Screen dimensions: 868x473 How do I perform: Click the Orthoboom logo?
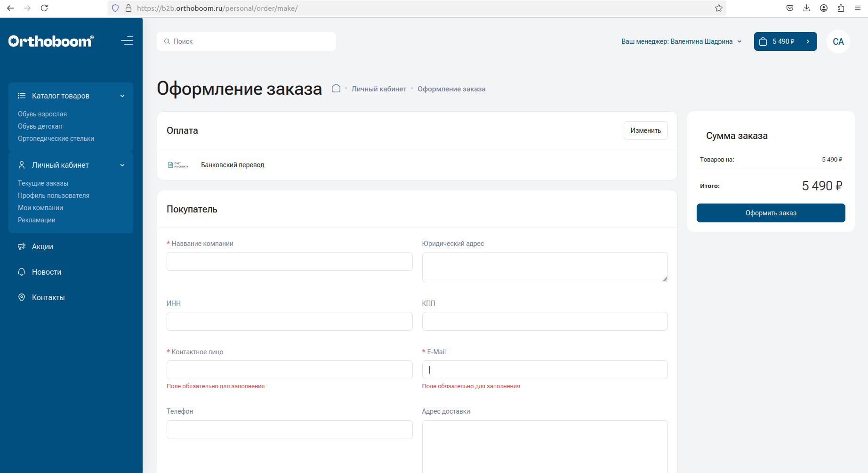click(x=51, y=41)
